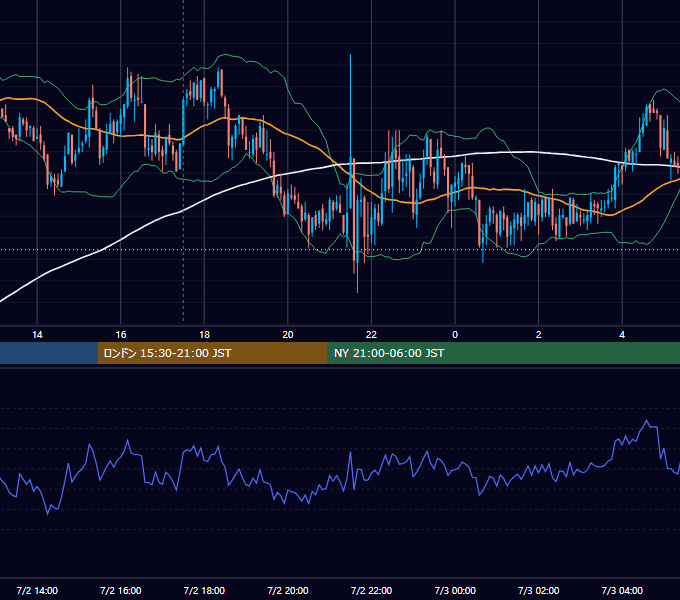The image size is (680, 600).
Task: Click the 7/3 00:00 date label
Action: coord(455,590)
